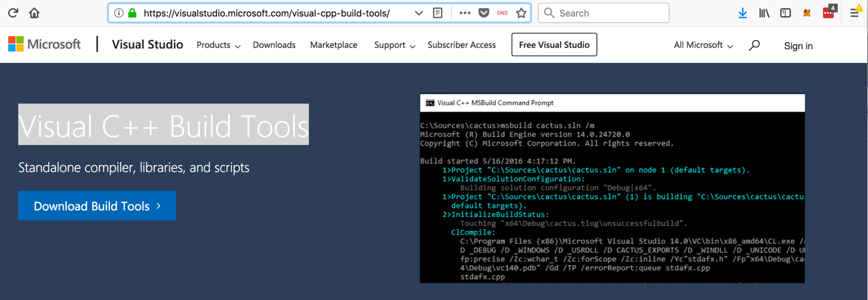Open the page actions menu
The height and width of the screenshot is (300, 868).
464,13
